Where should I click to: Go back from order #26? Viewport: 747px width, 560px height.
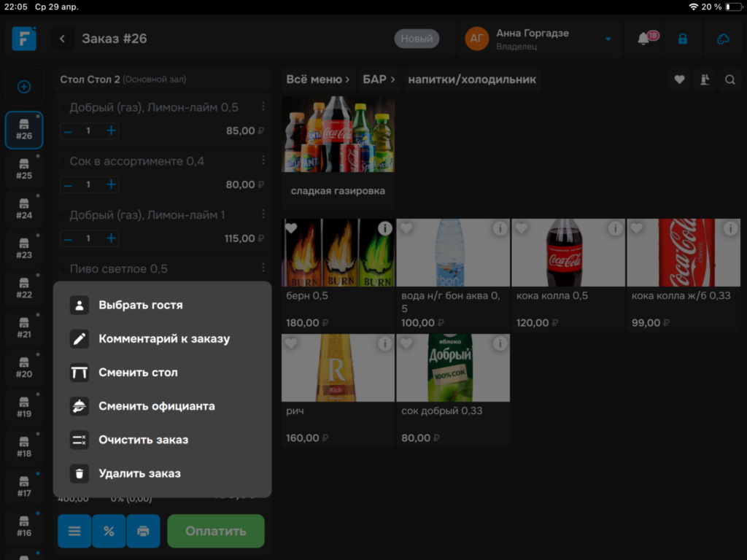point(63,39)
